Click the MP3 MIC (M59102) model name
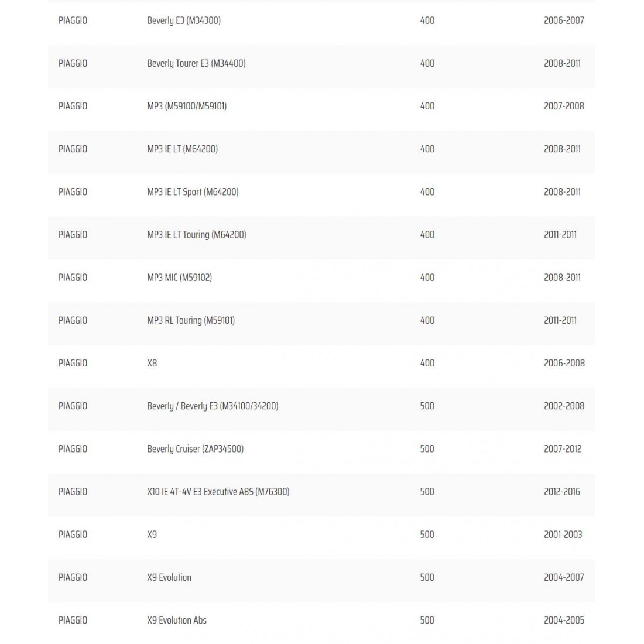The image size is (644, 644). coord(179,278)
